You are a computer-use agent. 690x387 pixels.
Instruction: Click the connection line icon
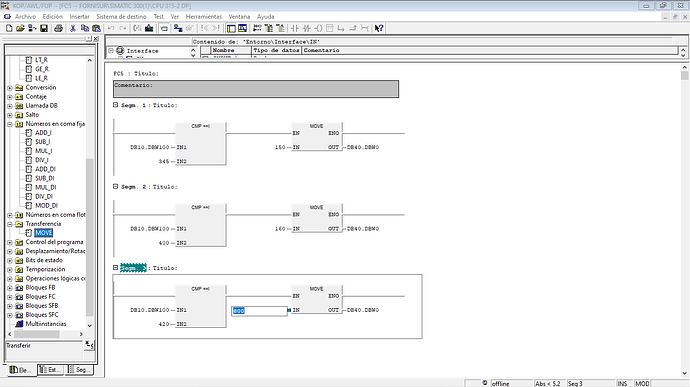[x=364, y=28]
